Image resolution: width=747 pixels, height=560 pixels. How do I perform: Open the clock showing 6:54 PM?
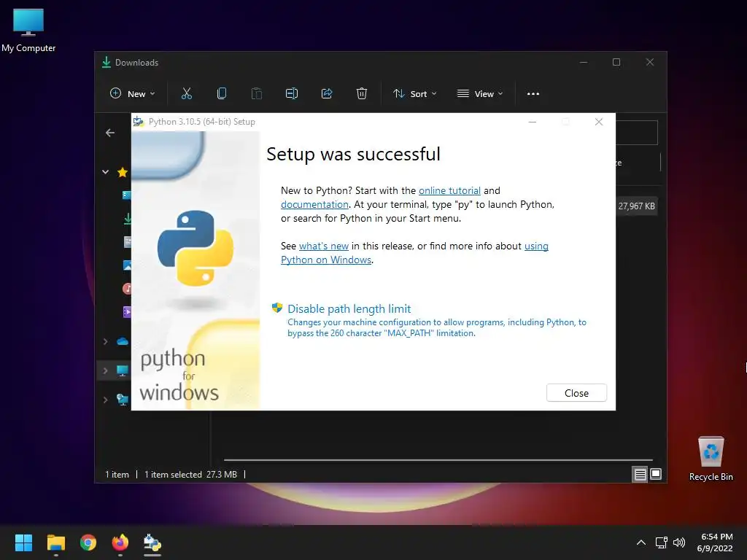[715, 542]
